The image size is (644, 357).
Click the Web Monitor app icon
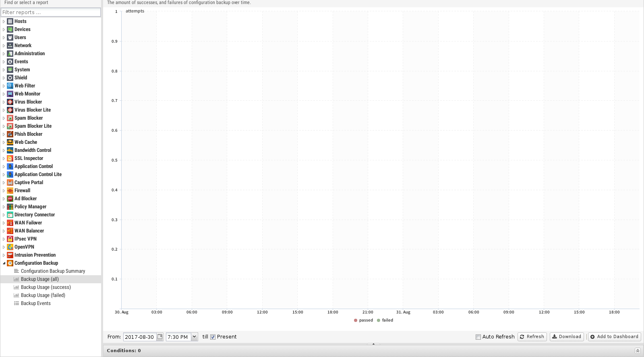click(10, 94)
